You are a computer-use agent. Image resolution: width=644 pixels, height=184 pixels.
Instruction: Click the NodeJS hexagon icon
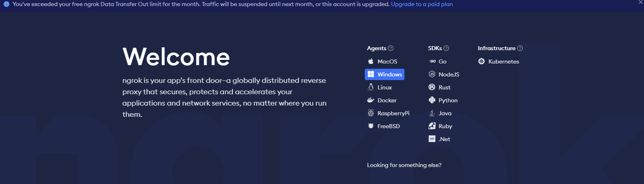click(432, 74)
